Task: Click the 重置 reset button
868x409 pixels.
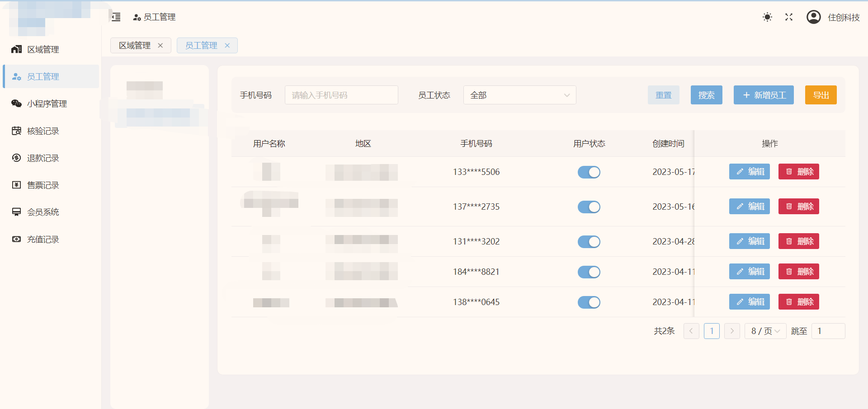Action: tap(664, 95)
